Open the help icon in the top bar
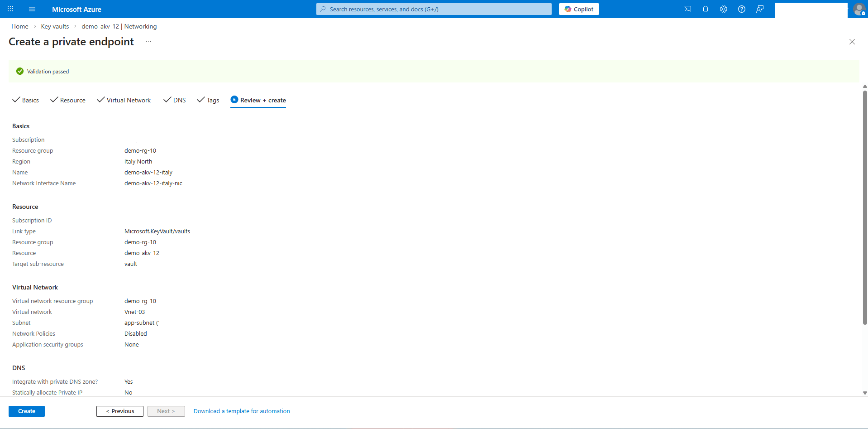 coord(741,9)
